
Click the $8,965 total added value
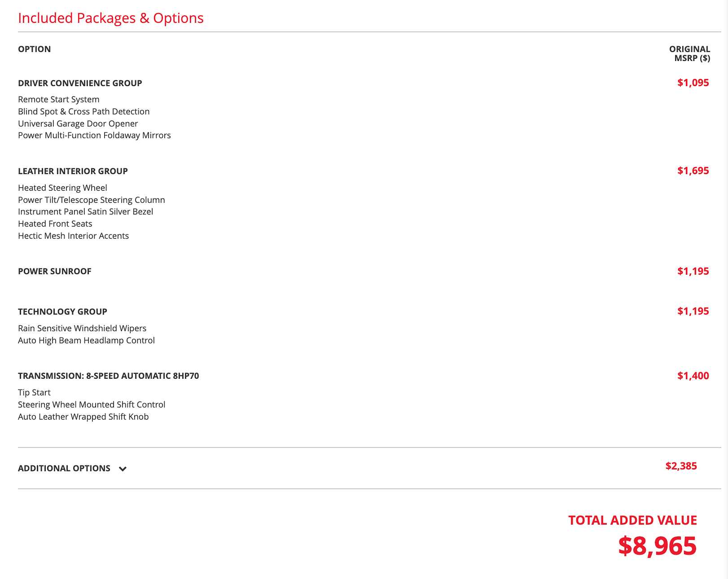(657, 546)
